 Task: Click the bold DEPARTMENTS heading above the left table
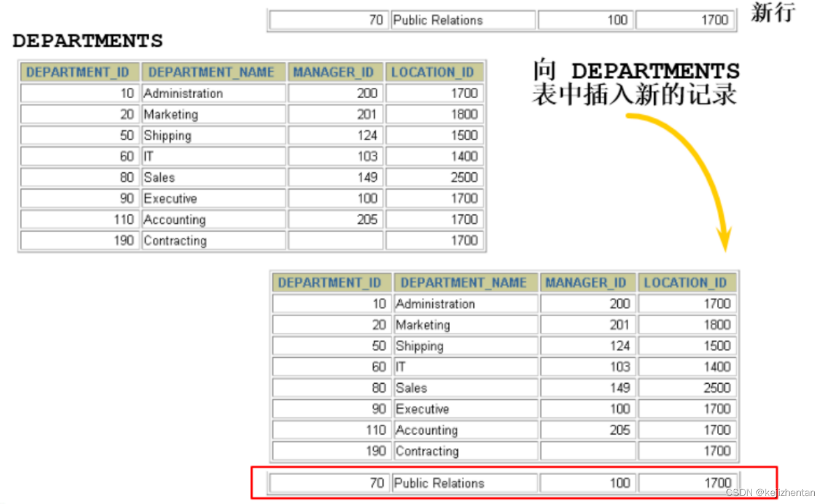(87, 41)
